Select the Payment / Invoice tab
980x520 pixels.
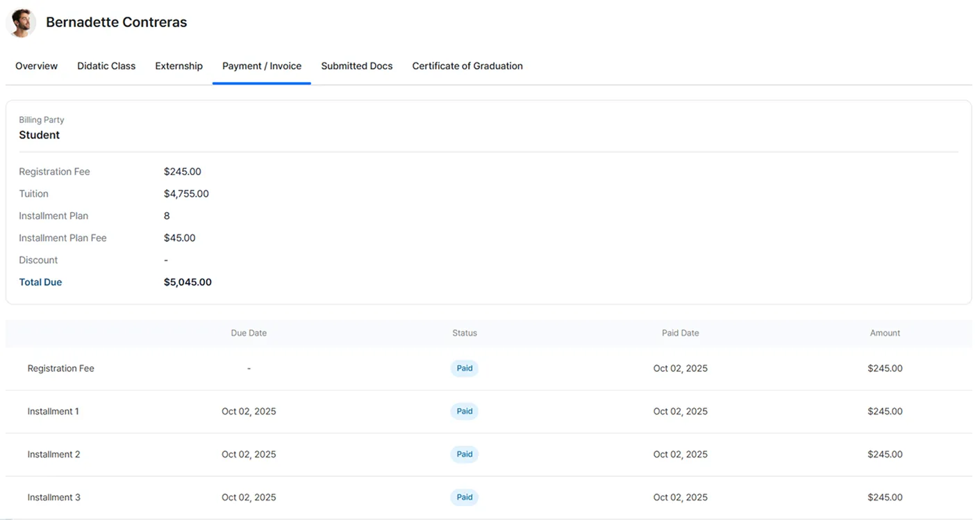pos(262,66)
